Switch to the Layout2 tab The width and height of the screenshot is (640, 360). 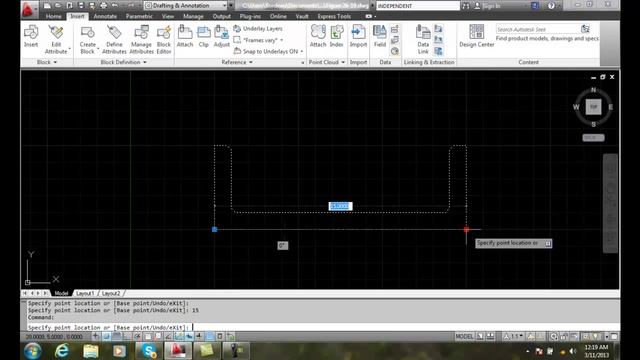pyautogui.click(x=111, y=293)
